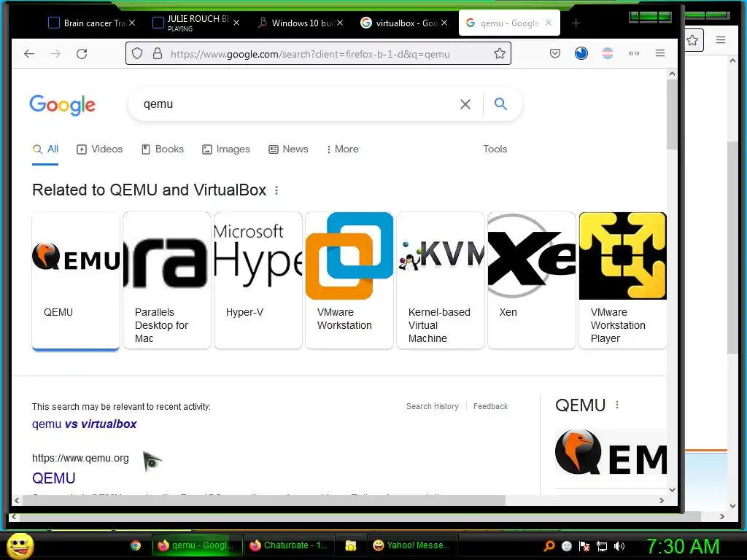Click the network tray icon
Screen dimensions: 747x560
(x=602, y=546)
